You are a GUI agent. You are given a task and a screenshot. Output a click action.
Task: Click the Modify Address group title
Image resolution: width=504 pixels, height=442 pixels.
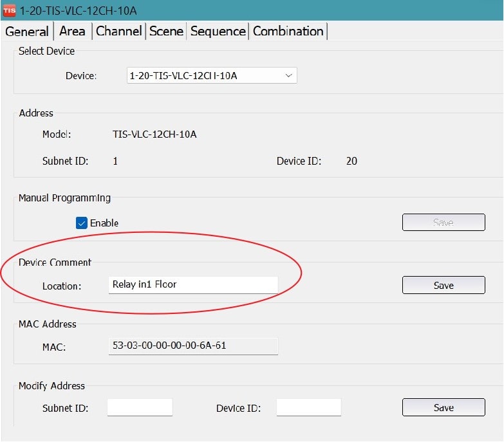coord(51,385)
